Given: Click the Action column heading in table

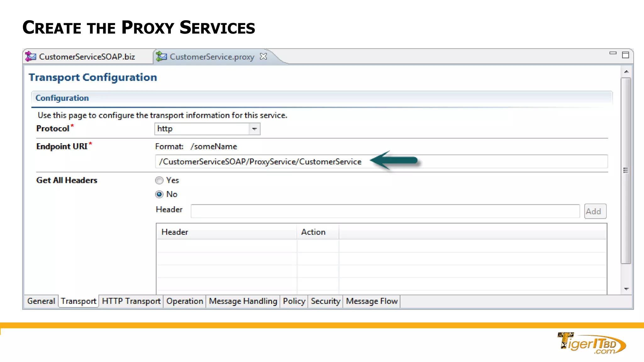Looking at the screenshot, I should click(x=318, y=232).
